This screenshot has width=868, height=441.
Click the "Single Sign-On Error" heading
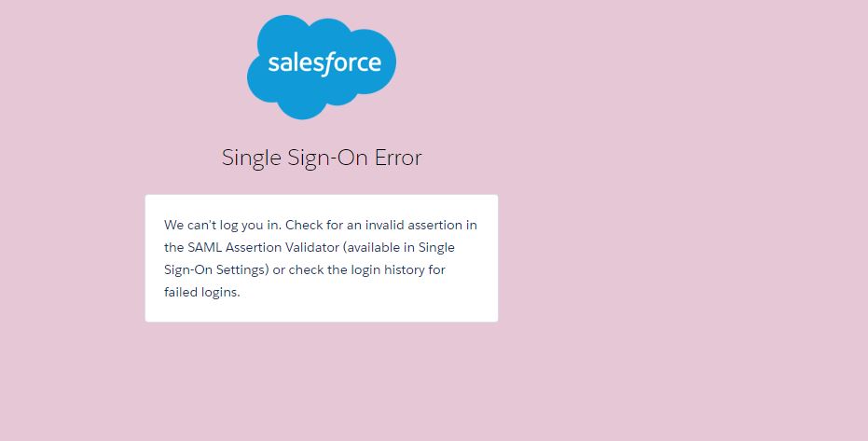coord(322,158)
